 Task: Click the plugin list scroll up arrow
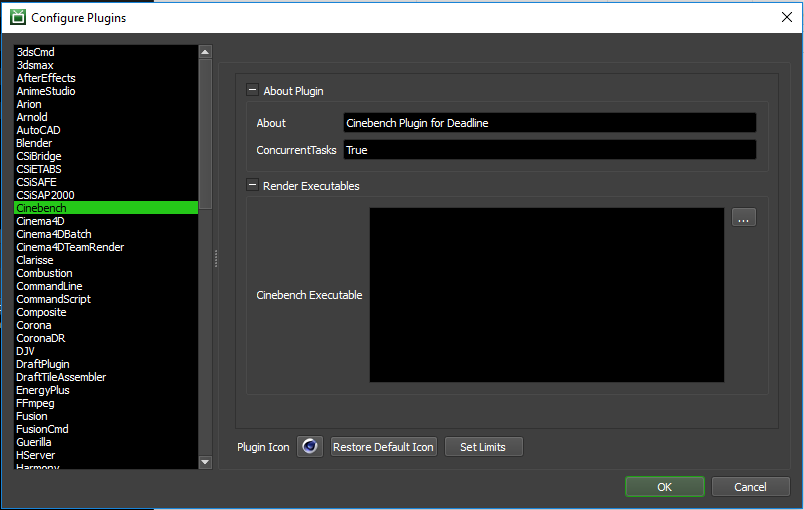pyautogui.click(x=205, y=52)
